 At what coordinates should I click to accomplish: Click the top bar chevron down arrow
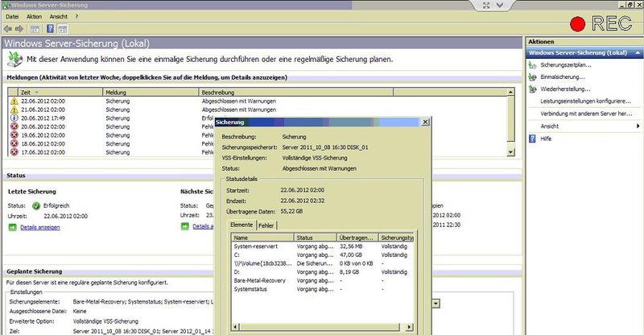click(x=500, y=6)
